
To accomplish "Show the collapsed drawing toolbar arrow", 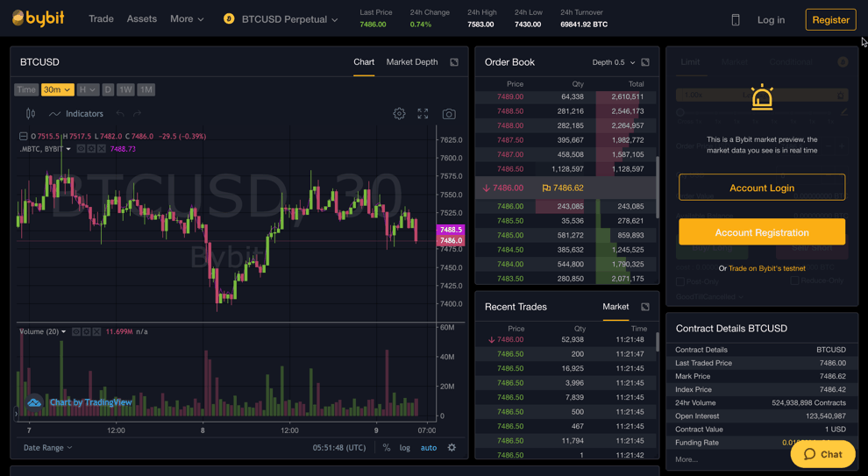I will pos(16,413).
